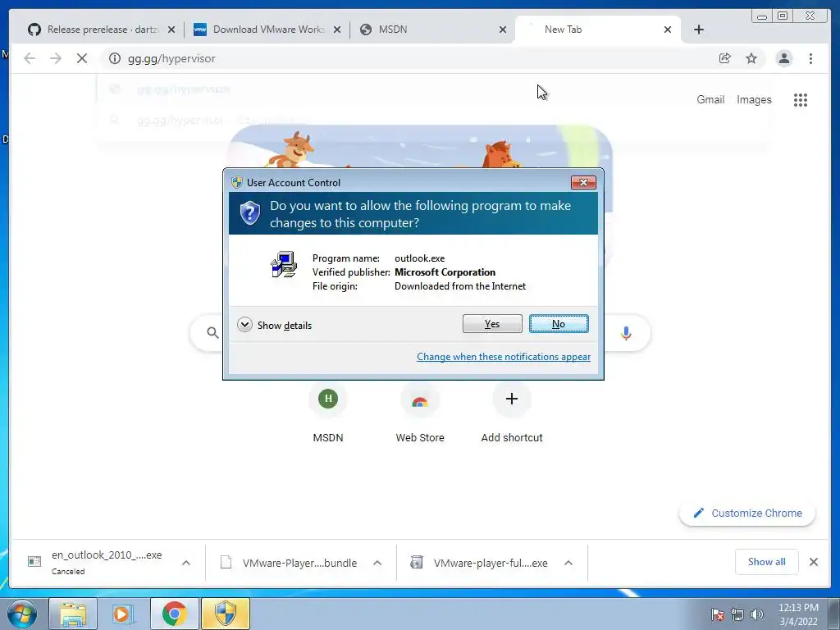
Task: Open Google Images link
Action: point(754,99)
